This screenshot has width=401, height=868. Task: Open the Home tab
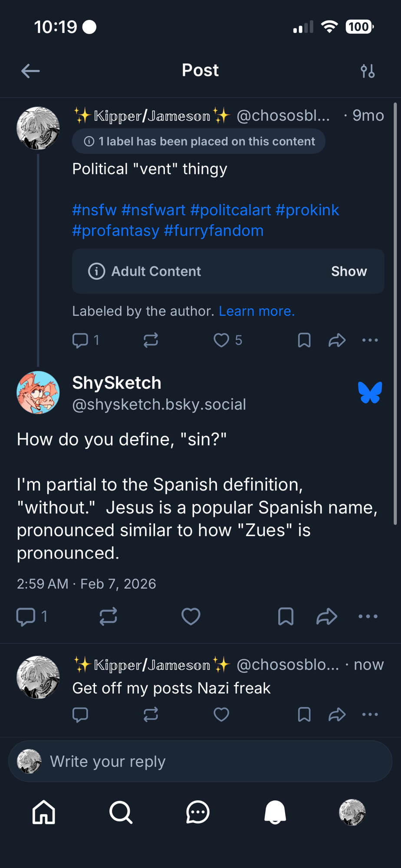[x=44, y=812]
